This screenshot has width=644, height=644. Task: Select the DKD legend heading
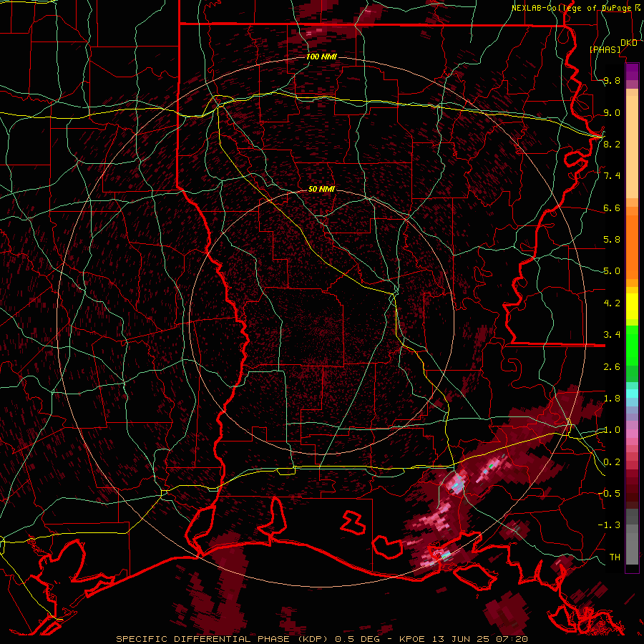pos(629,43)
